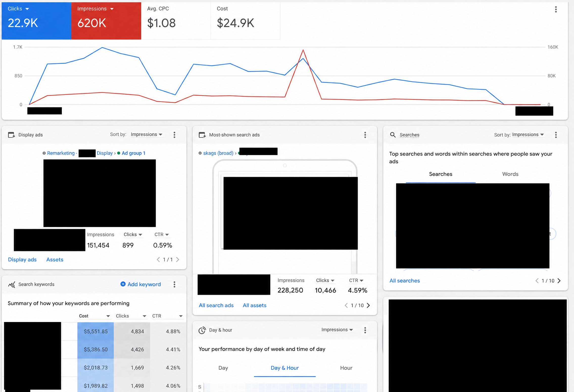Go to next display ad page arrow
This screenshot has width=574, height=392.
(178, 260)
